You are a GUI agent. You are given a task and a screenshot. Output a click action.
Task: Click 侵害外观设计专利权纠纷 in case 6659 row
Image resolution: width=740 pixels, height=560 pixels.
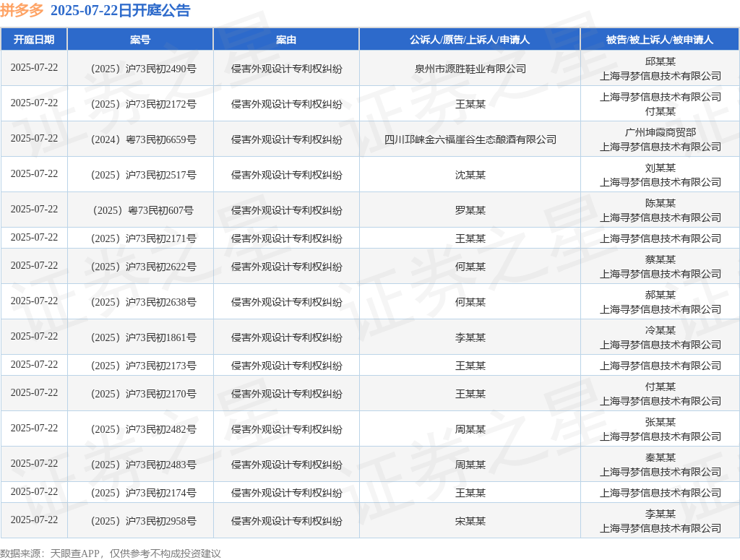tap(286, 139)
